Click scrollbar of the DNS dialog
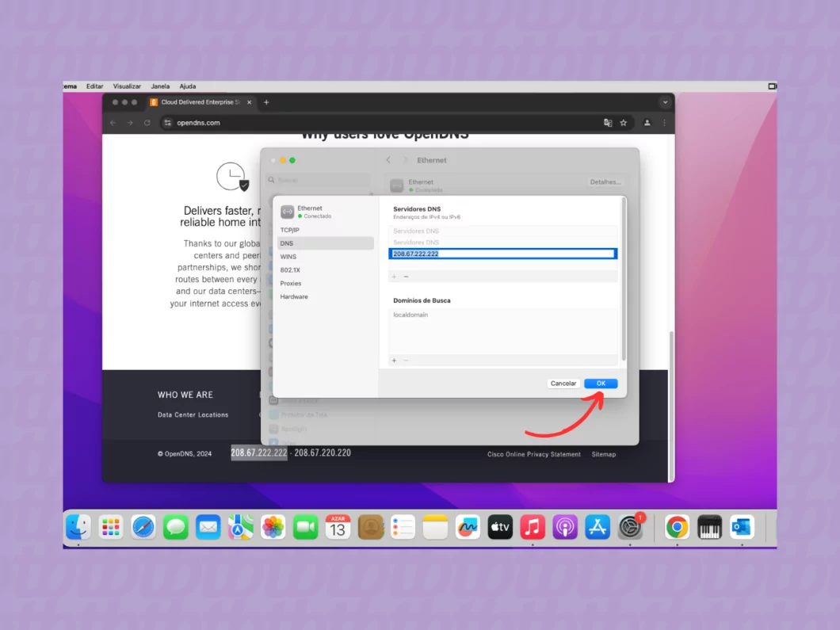Image resolution: width=840 pixels, height=630 pixels. click(x=624, y=279)
